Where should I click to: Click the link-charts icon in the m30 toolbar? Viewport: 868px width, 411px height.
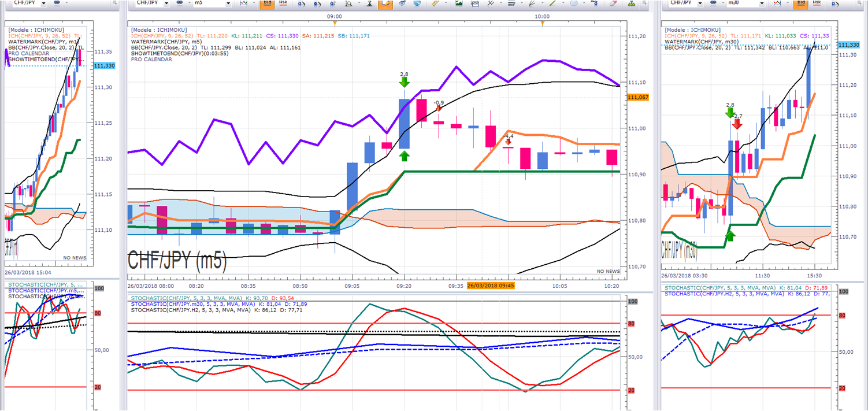[x=713, y=3]
